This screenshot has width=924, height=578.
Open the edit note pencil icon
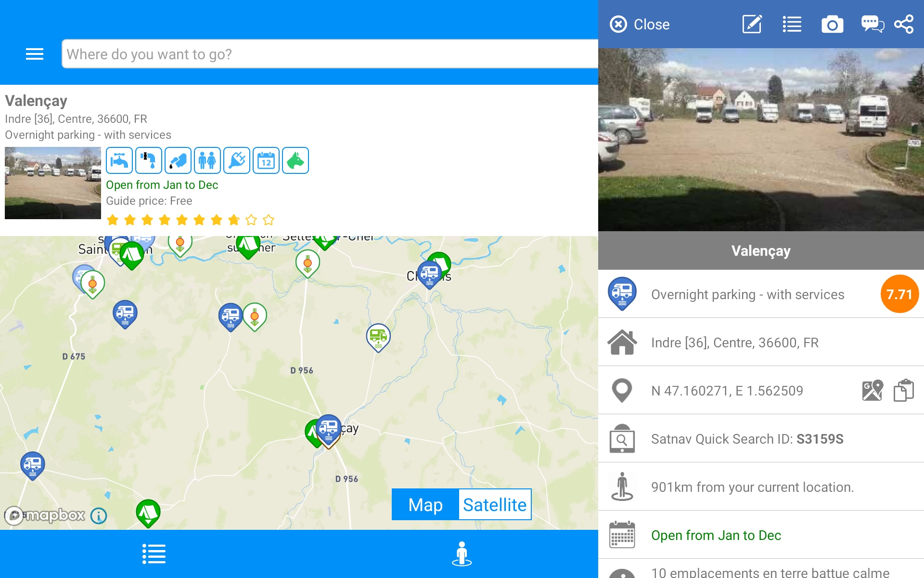click(x=752, y=24)
